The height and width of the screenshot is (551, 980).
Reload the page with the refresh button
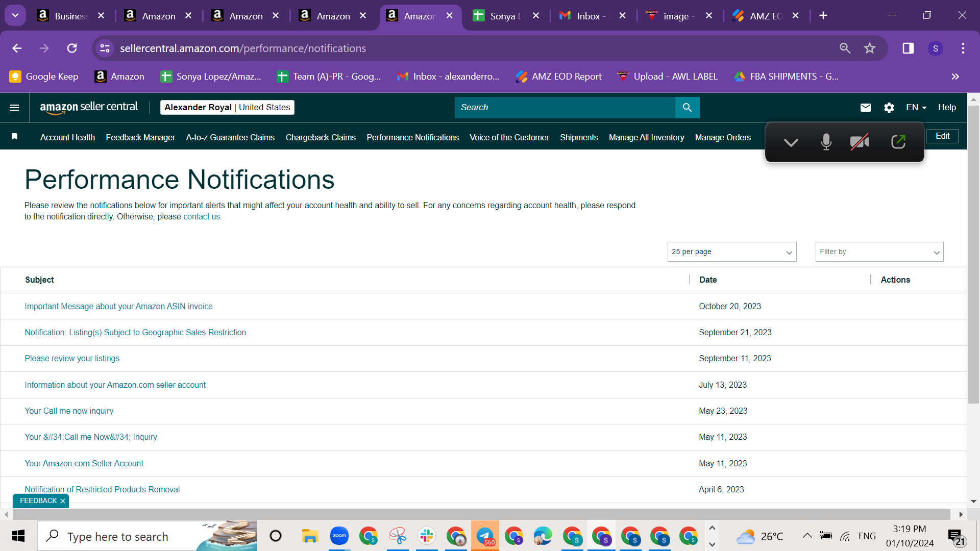[72, 48]
